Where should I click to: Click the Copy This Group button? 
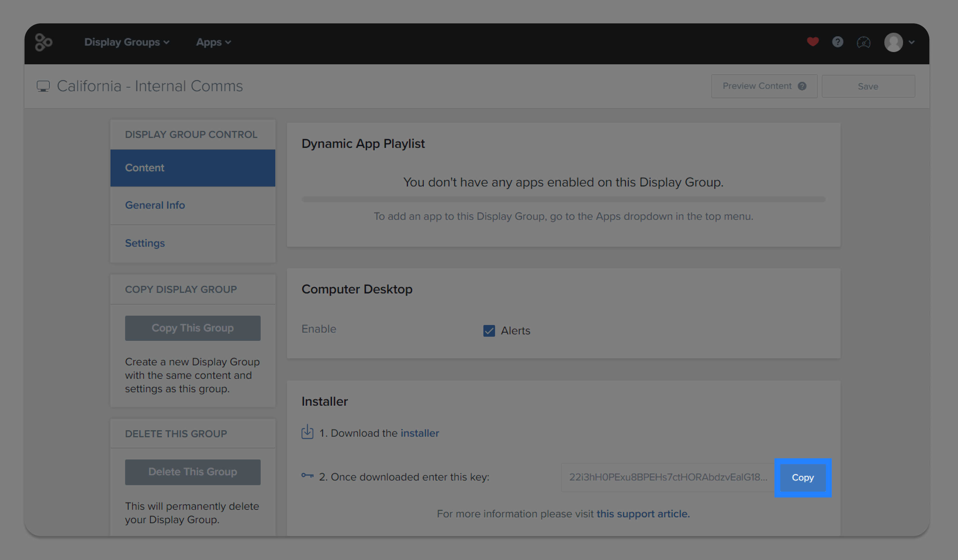(192, 328)
